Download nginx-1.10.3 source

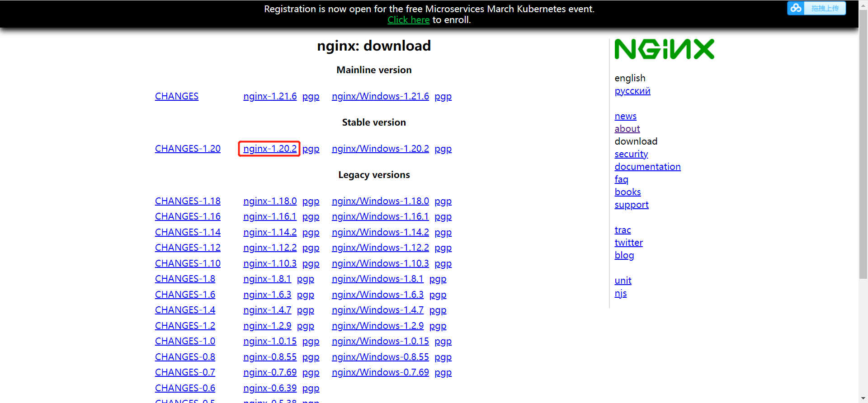(x=270, y=263)
